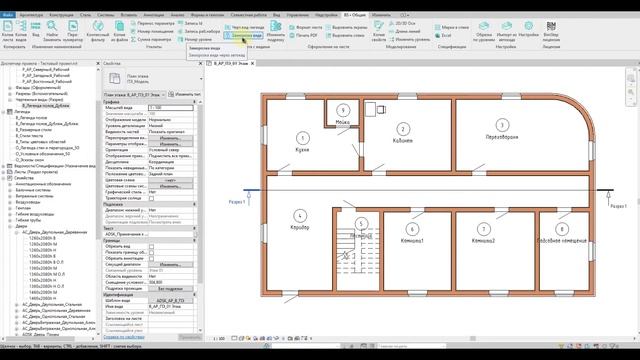Image resolution: width=640 pixels, height=360 pixels.
Task: Click Изменить button for Переопределения видимости
Action: pyautogui.click(x=170, y=138)
